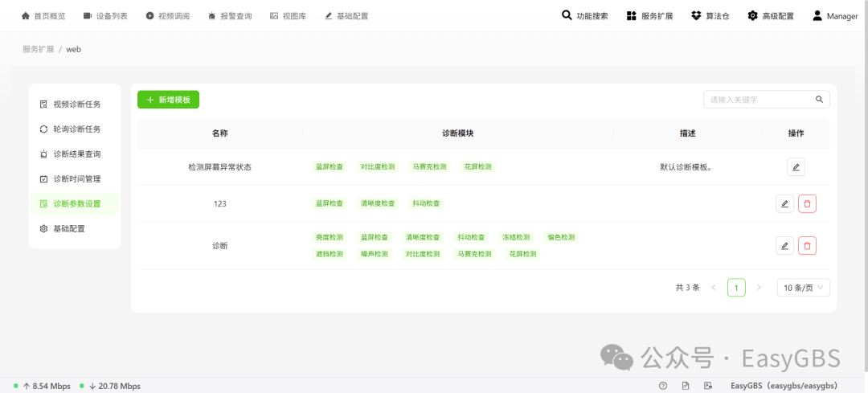Click the upload speed 8.54 Mbps indicator

coord(47,386)
